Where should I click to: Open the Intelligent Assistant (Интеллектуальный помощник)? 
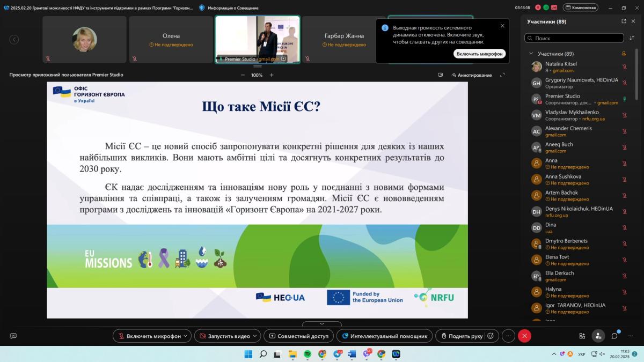[x=384, y=336]
